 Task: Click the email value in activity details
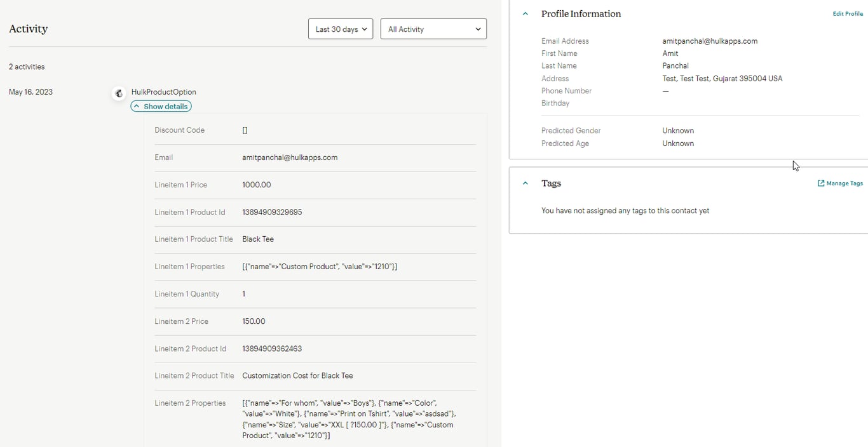coord(290,157)
